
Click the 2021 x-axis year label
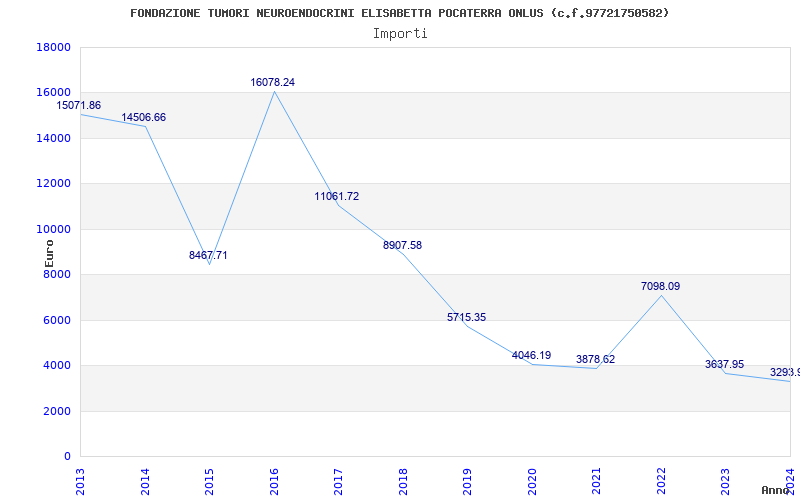pyautogui.click(x=597, y=482)
